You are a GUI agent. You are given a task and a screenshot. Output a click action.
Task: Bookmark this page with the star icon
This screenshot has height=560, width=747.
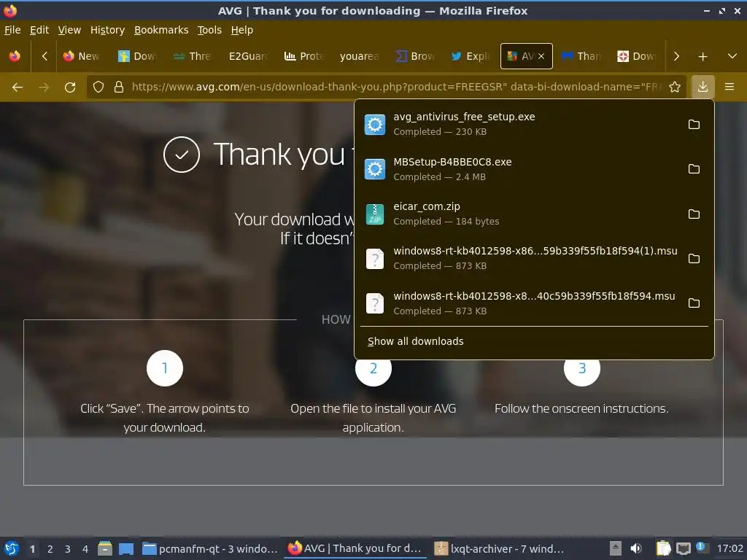(675, 87)
